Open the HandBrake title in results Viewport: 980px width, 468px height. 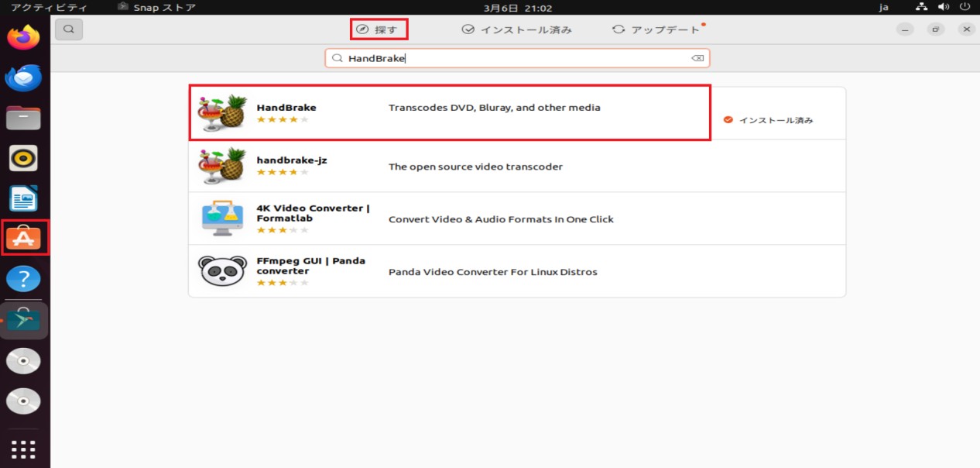[x=286, y=108]
